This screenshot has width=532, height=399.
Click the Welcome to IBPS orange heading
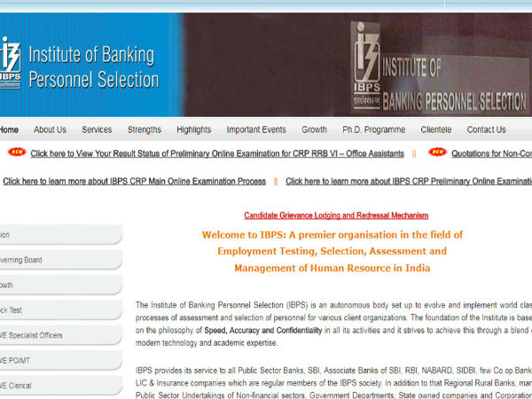(332, 252)
